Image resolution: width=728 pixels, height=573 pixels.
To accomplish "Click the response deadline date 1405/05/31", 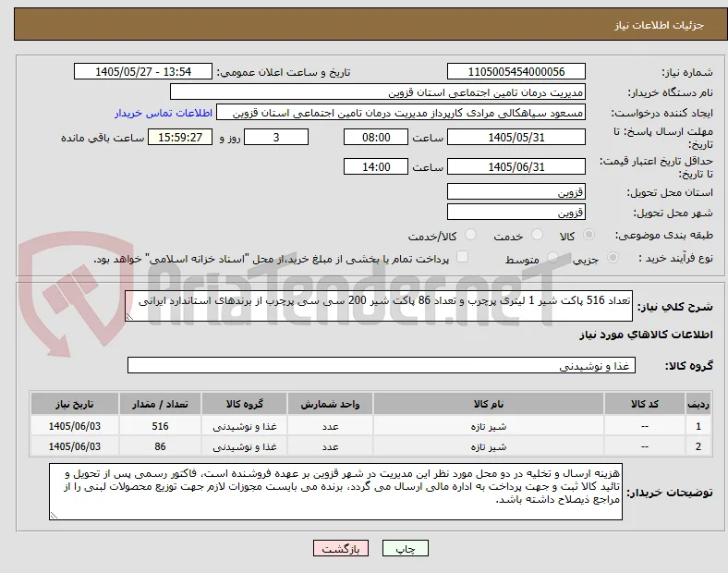I will [516, 137].
